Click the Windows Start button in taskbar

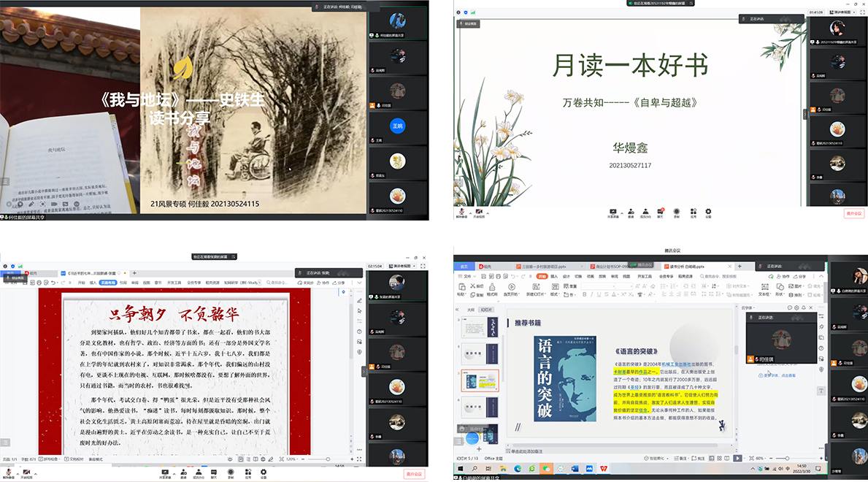pos(461,468)
